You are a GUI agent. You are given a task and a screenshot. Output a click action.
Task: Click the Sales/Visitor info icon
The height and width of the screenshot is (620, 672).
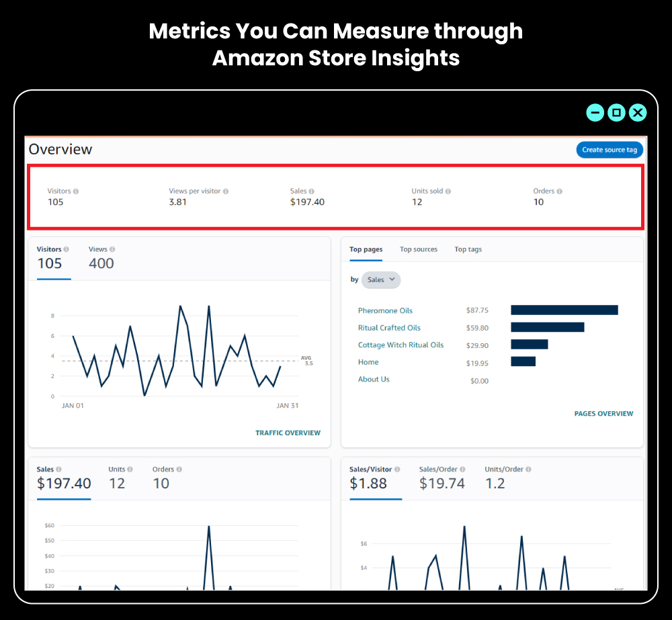pyautogui.click(x=396, y=469)
